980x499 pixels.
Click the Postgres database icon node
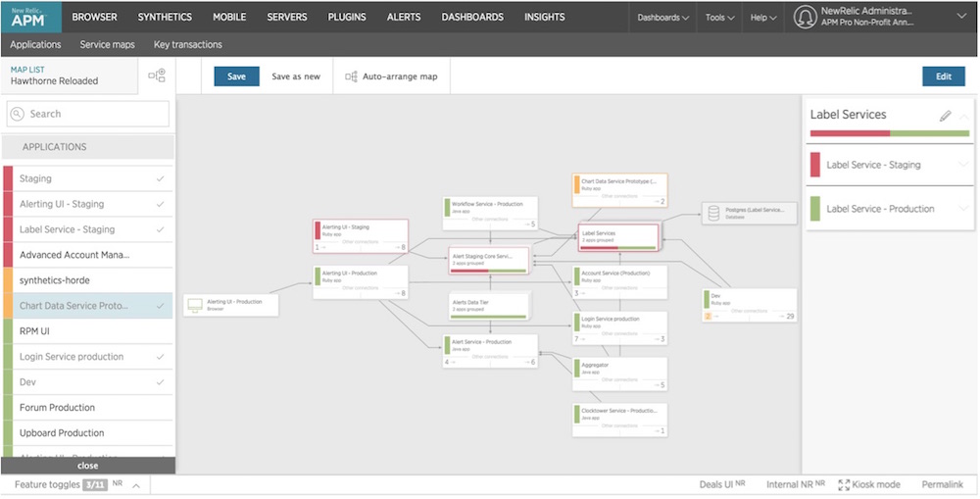pyautogui.click(x=713, y=214)
